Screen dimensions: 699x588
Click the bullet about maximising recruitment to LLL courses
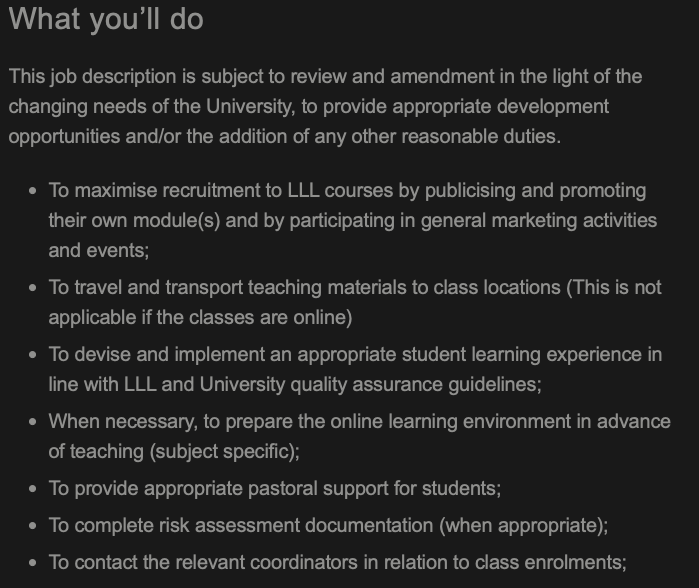[353, 220]
